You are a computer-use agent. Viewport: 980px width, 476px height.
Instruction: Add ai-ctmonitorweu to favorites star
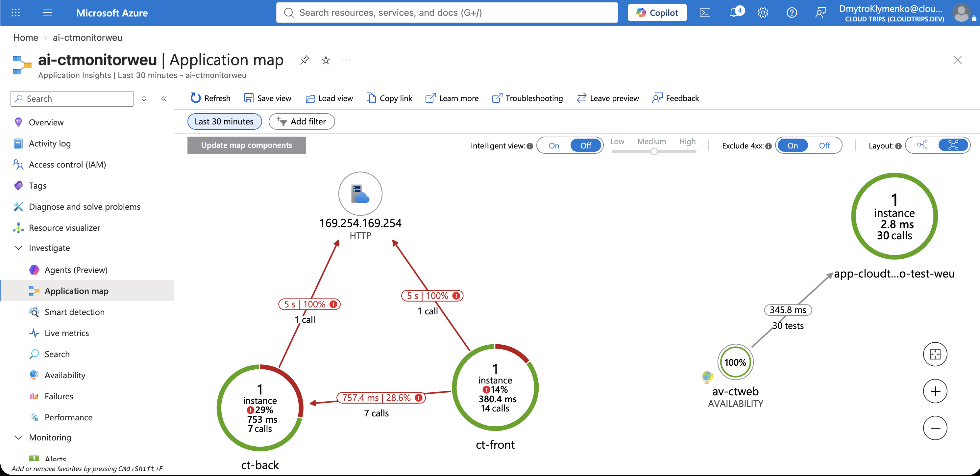tap(326, 60)
